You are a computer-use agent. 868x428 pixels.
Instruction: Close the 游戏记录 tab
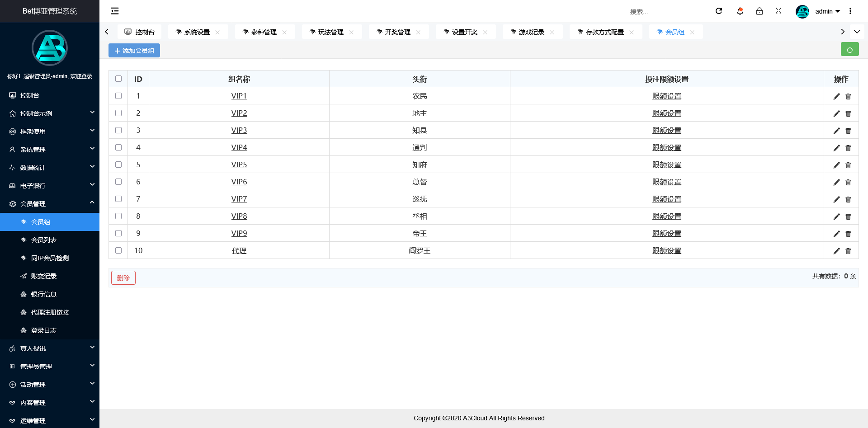552,32
